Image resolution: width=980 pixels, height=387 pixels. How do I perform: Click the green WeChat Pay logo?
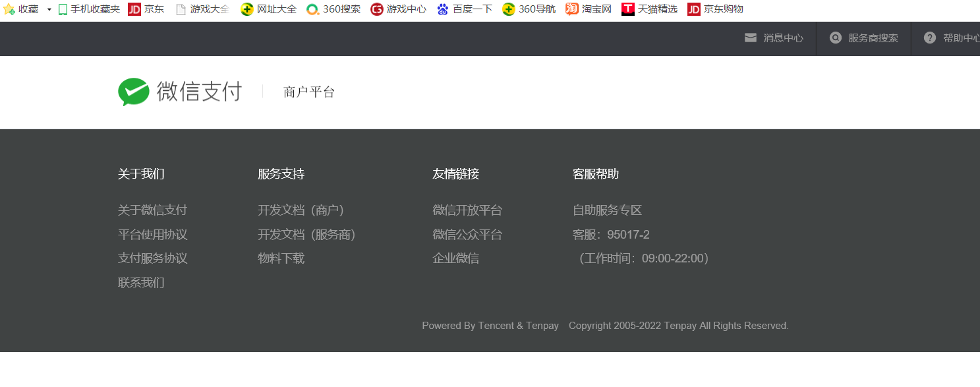pos(134,92)
